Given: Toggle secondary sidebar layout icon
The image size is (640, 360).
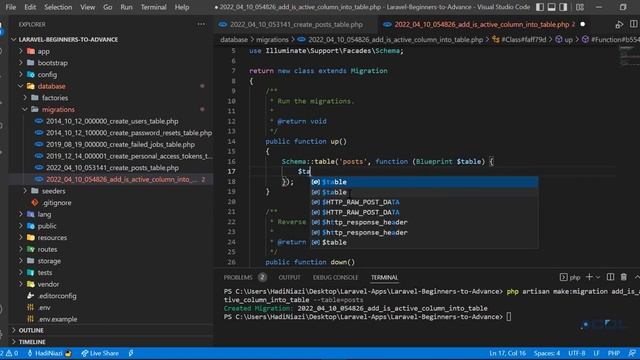Looking at the screenshot, I should [563, 7].
